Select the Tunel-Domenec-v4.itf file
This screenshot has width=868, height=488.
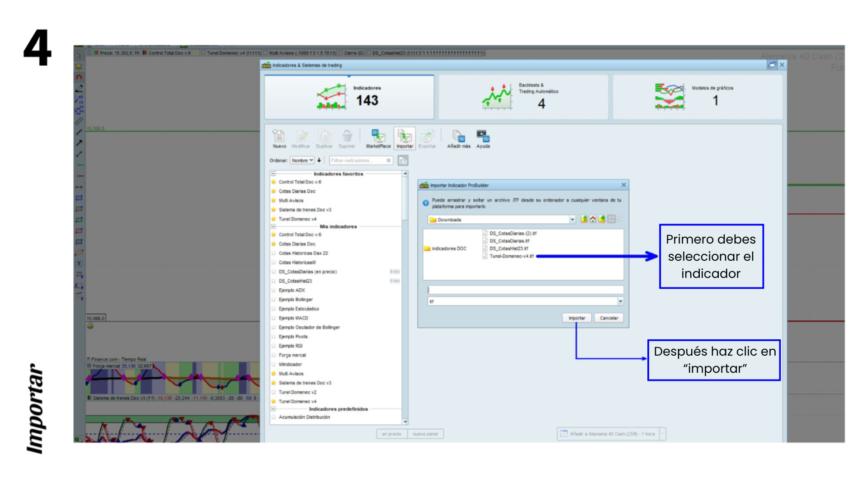point(511,256)
